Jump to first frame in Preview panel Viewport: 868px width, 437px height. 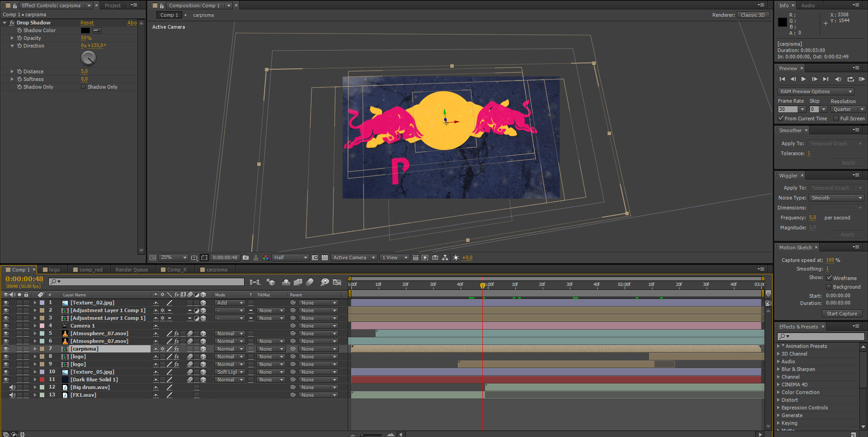[x=782, y=79]
